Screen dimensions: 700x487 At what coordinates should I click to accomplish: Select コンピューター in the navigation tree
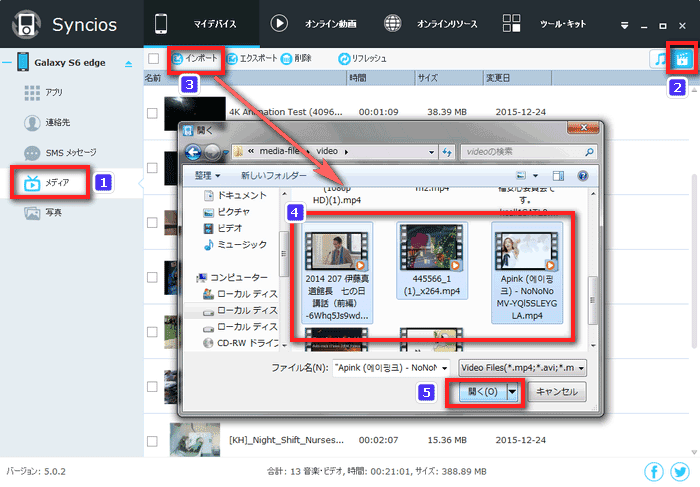[x=232, y=278]
